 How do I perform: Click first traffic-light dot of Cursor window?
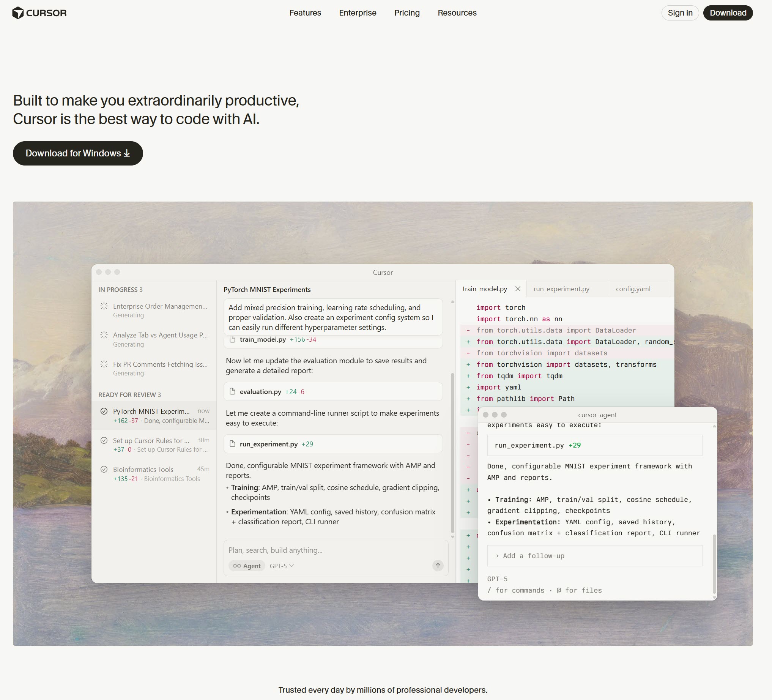(99, 272)
